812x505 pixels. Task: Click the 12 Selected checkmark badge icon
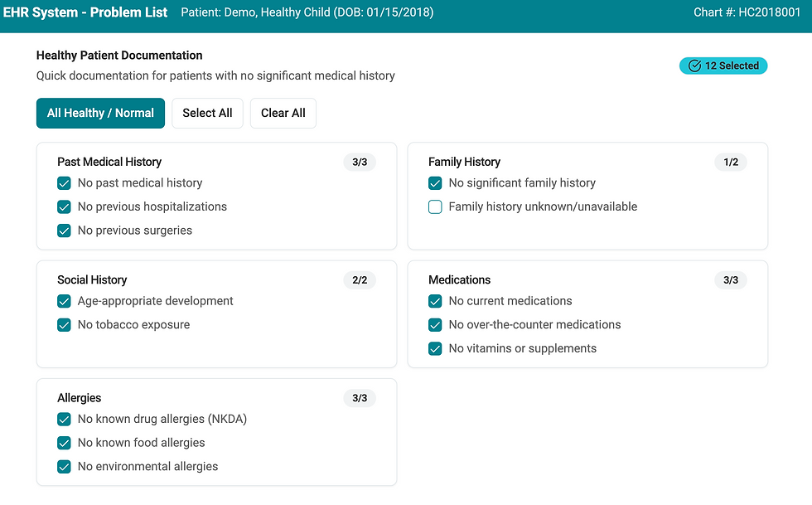pos(694,66)
